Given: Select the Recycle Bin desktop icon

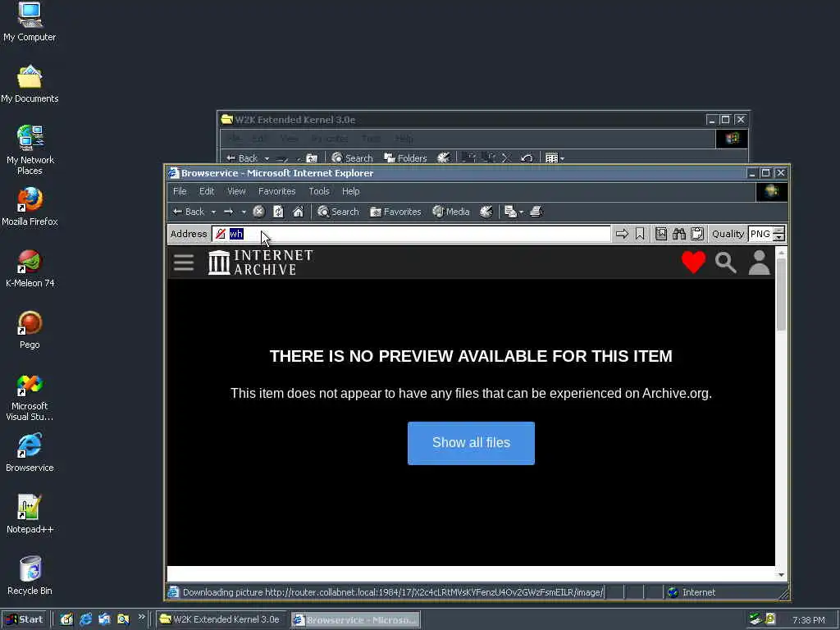Looking at the screenshot, I should pyautogui.click(x=30, y=576).
